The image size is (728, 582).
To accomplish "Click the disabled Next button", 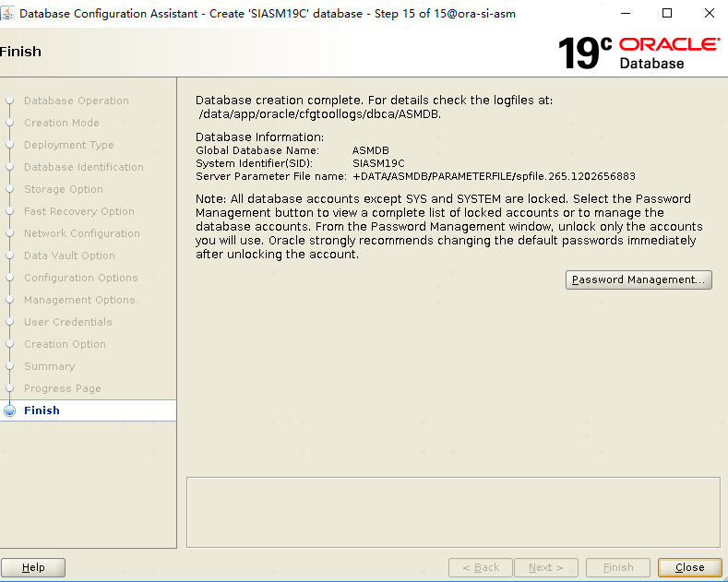I will 546,567.
